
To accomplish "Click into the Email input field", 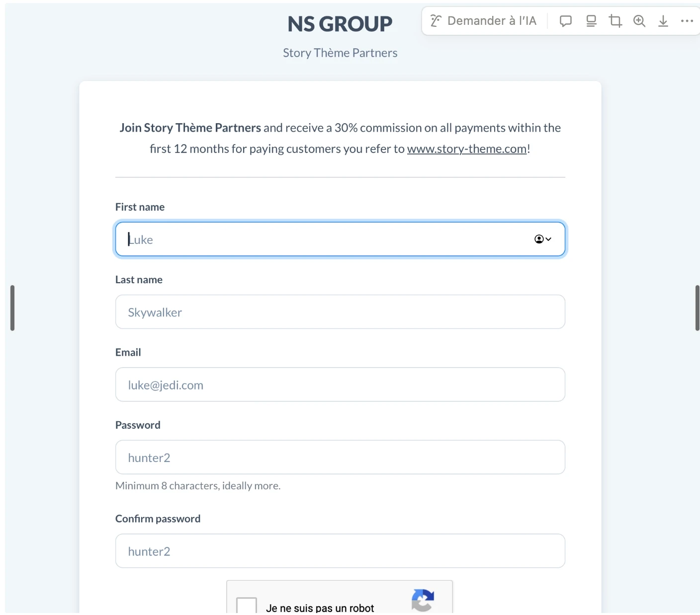I will (340, 384).
